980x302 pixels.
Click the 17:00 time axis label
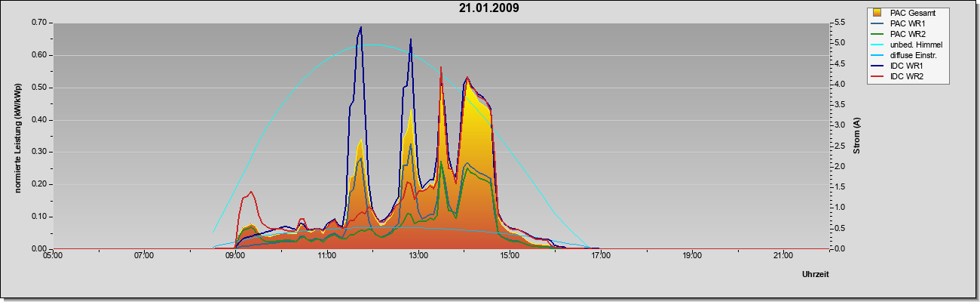click(601, 257)
